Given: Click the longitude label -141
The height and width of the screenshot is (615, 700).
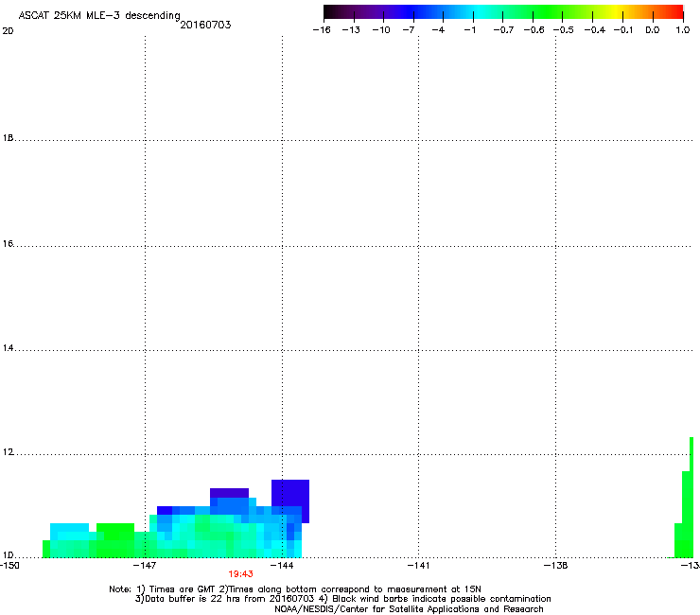Looking at the screenshot, I should tap(418, 566).
